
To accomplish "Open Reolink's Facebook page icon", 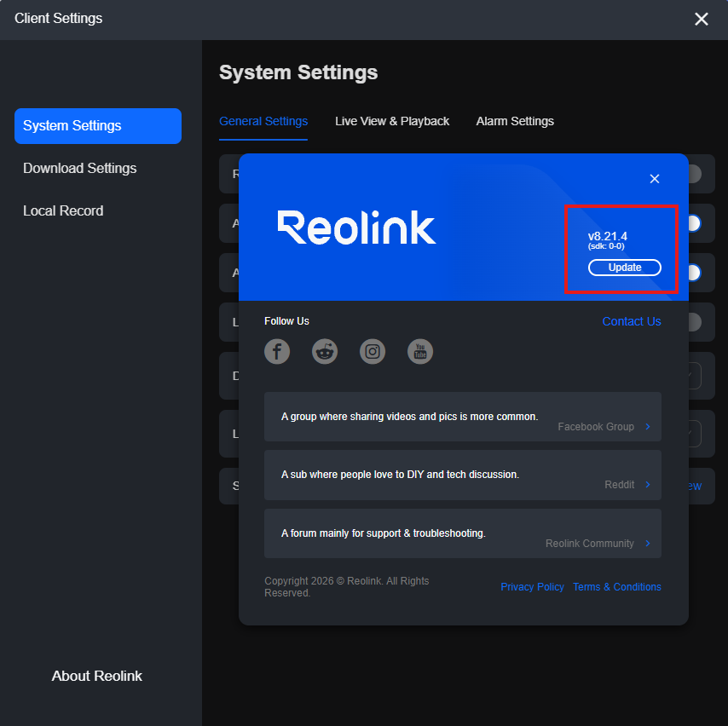I will [277, 351].
